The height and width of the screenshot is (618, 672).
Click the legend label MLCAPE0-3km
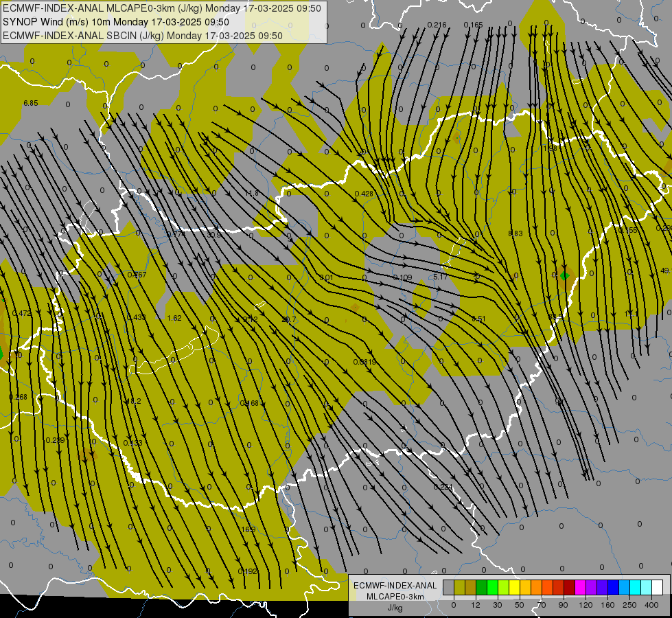[395, 597]
